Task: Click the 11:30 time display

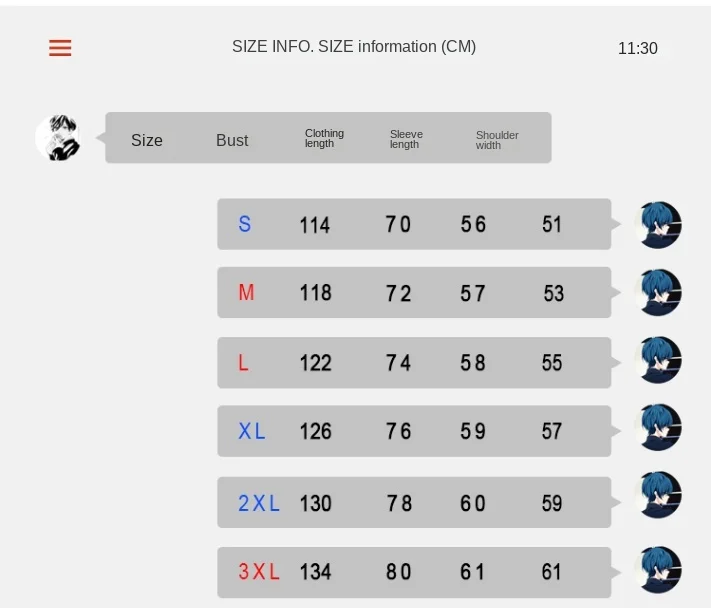Action: [x=638, y=48]
